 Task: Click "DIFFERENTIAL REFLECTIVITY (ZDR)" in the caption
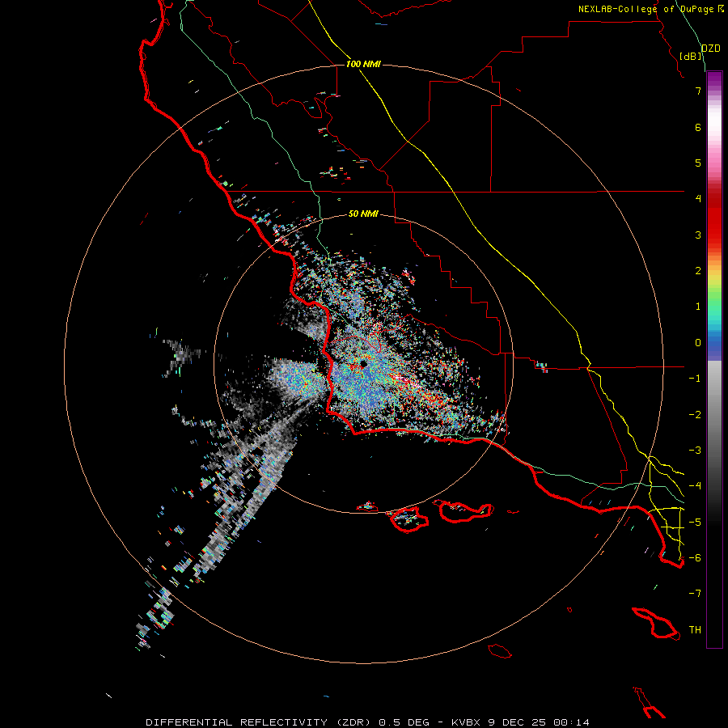tap(258, 722)
